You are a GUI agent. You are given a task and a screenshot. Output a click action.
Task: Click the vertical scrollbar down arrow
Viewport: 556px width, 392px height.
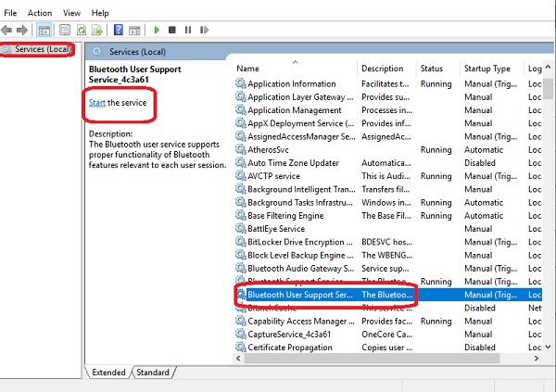pyautogui.click(x=549, y=347)
